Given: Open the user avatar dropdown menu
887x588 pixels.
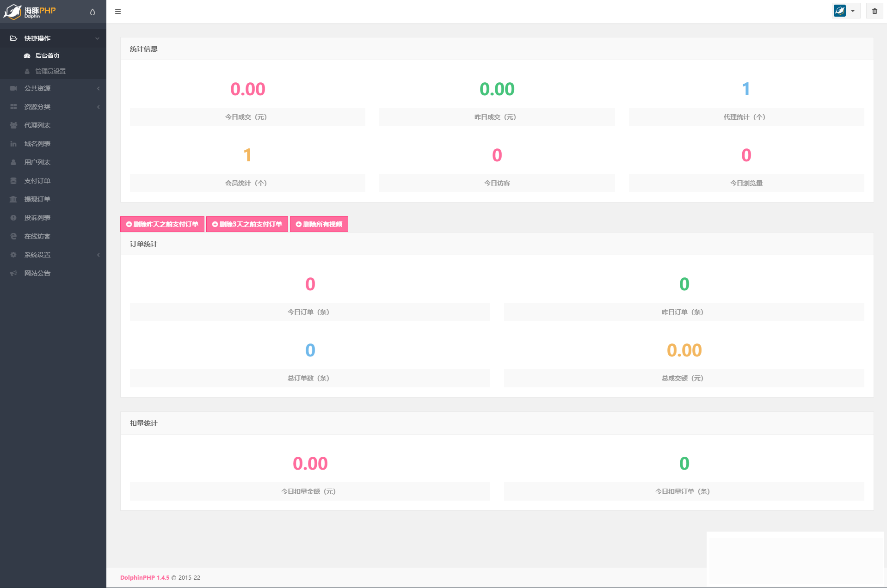Looking at the screenshot, I should click(845, 11).
